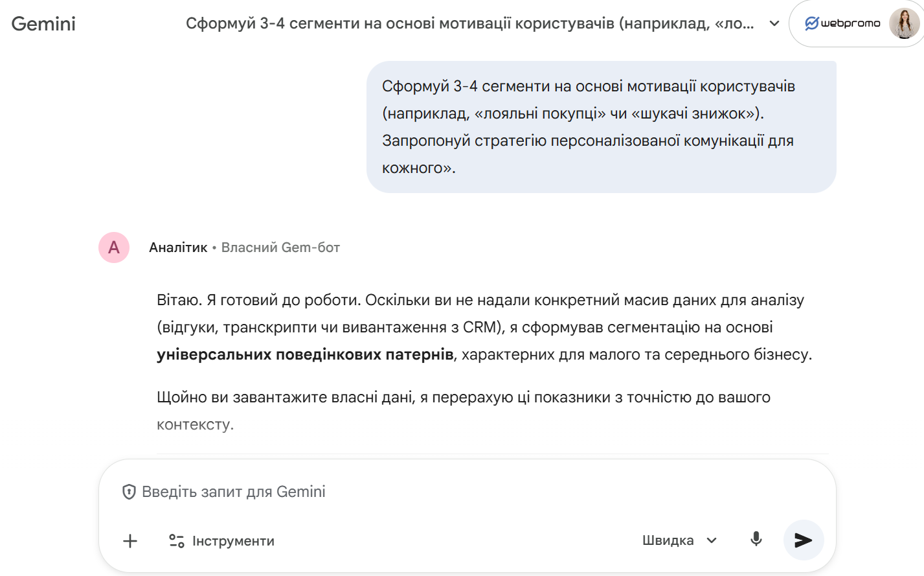Expand the chevron next to the conversation title
Image resolution: width=924 pixels, height=576 pixels.
[774, 24]
